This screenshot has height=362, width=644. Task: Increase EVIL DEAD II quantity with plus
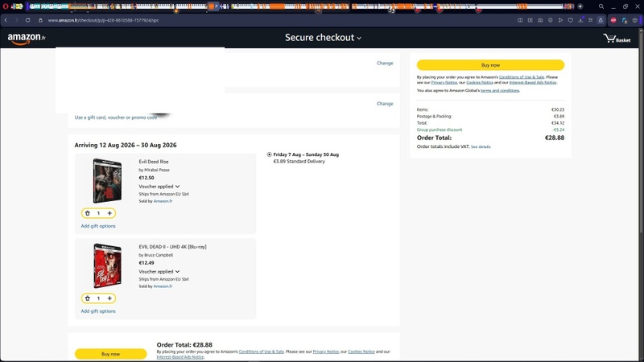[x=109, y=298]
